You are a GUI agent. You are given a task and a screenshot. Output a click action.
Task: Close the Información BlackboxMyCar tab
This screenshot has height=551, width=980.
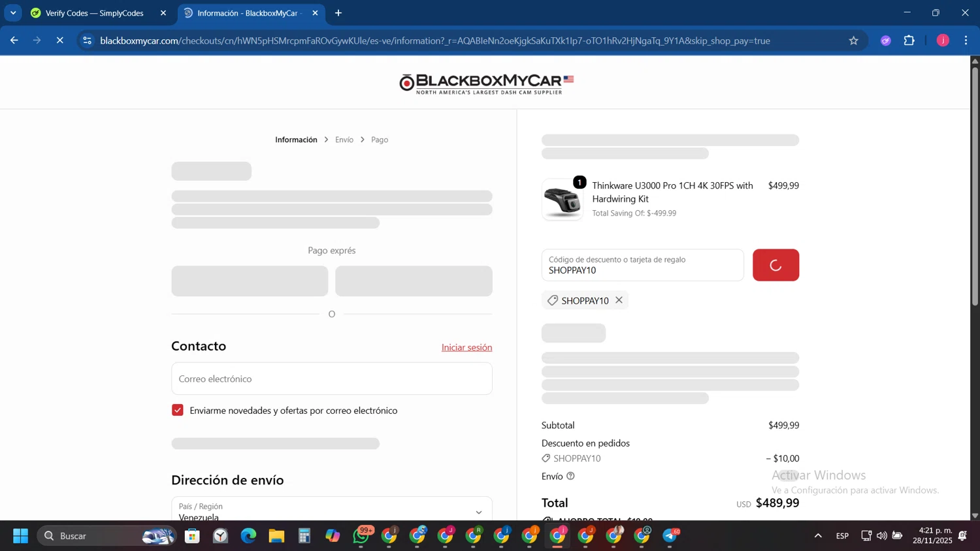(x=315, y=13)
